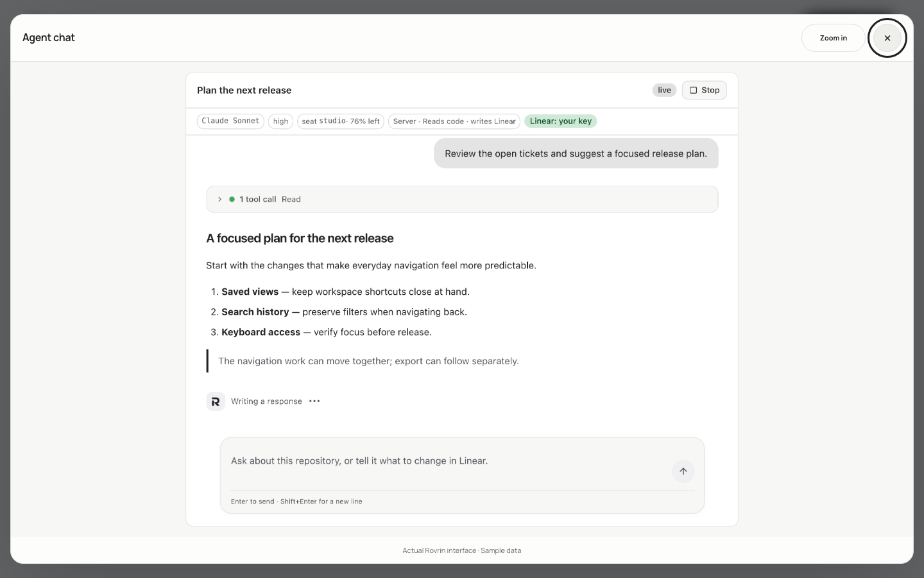The height and width of the screenshot is (578, 924).
Task: Click the Writing a response status text
Action: (x=266, y=401)
